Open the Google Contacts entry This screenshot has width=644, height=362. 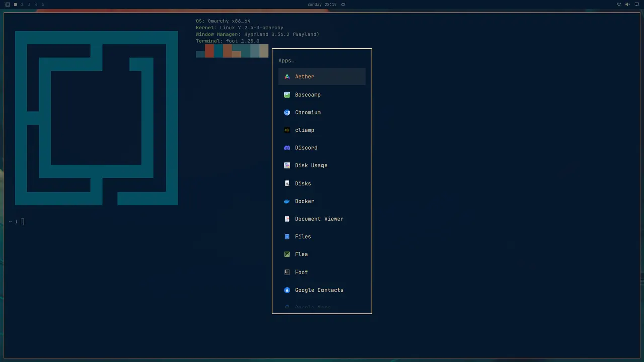[x=321, y=290]
